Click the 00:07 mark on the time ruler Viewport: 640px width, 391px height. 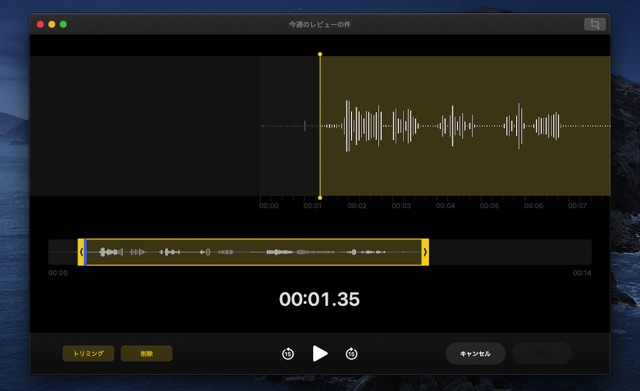[578, 206]
